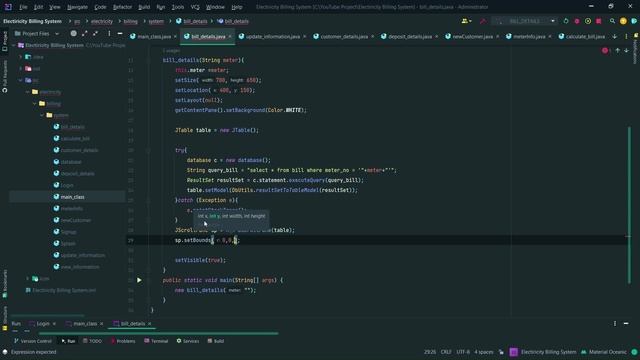Jump to the next highlighted error arrow
The height and width of the screenshot is (360, 640).
tap(627, 51)
